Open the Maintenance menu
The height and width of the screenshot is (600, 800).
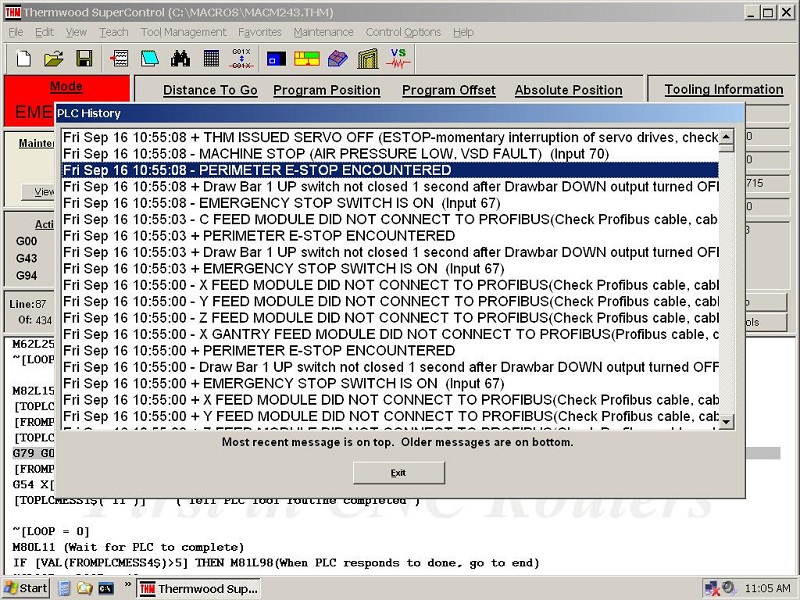coord(323,32)
